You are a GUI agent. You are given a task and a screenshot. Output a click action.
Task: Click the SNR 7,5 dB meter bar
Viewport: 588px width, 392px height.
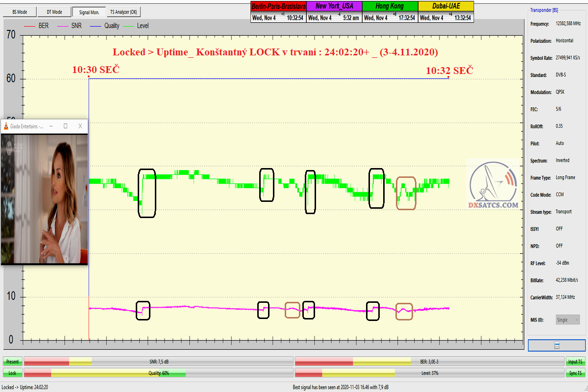(158, 362)
